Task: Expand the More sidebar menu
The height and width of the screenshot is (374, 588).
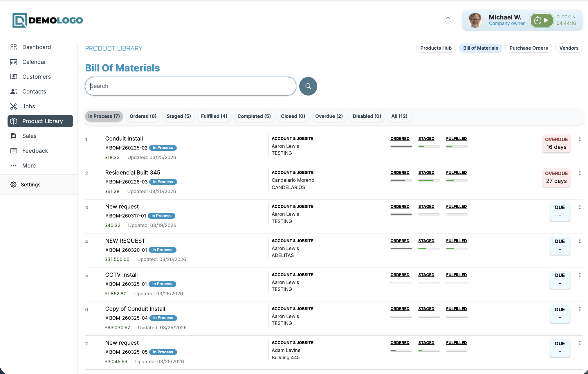Action: (x=29, y=166)
